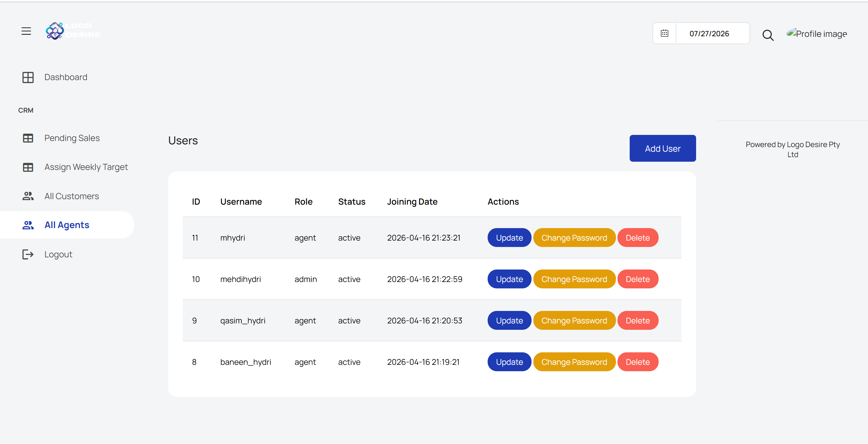Click the ID cell 9
The image size is (868, 444).
[194, 321]
